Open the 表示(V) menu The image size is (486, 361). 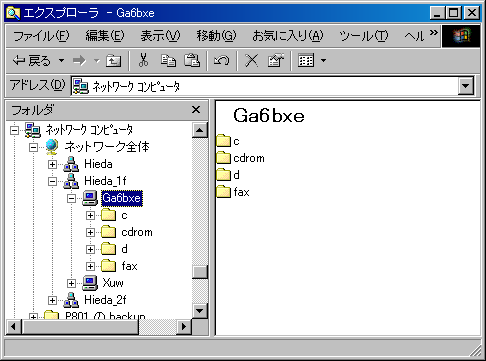(160, 35)
